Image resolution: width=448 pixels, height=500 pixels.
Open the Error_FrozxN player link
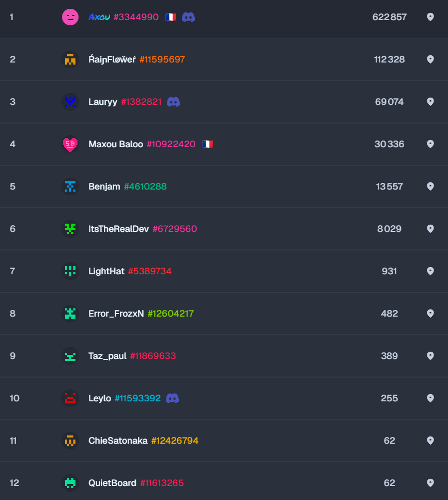(116, 314)
